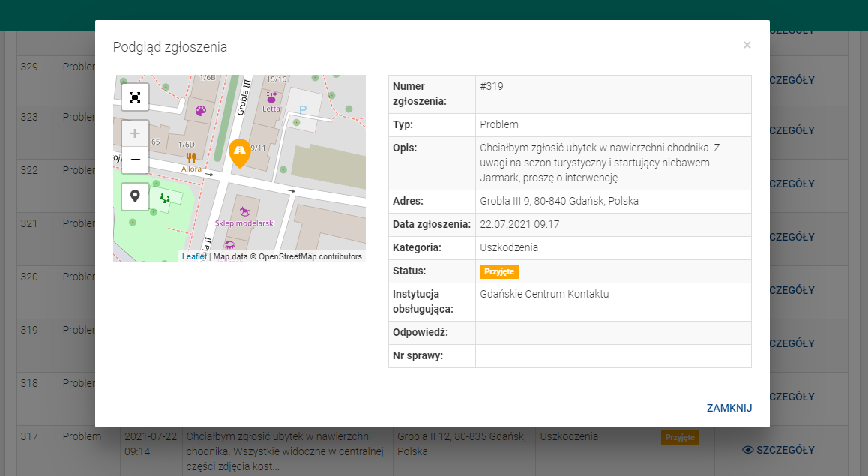The image size is (868, 476).
Task: Click the Przyjęte status badge in dialog
Action: click(x=499, y=271)
